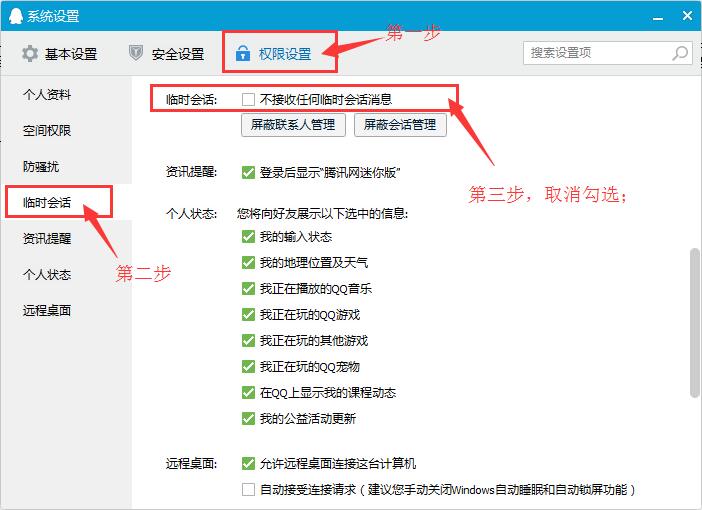Toggle 我正在播放的QQ音乐 checkbox

[248, 289]
